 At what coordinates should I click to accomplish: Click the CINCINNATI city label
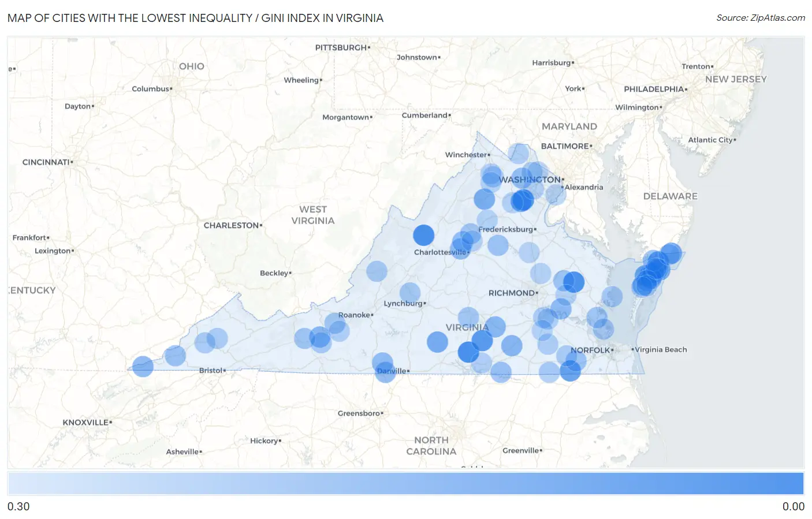46,162
